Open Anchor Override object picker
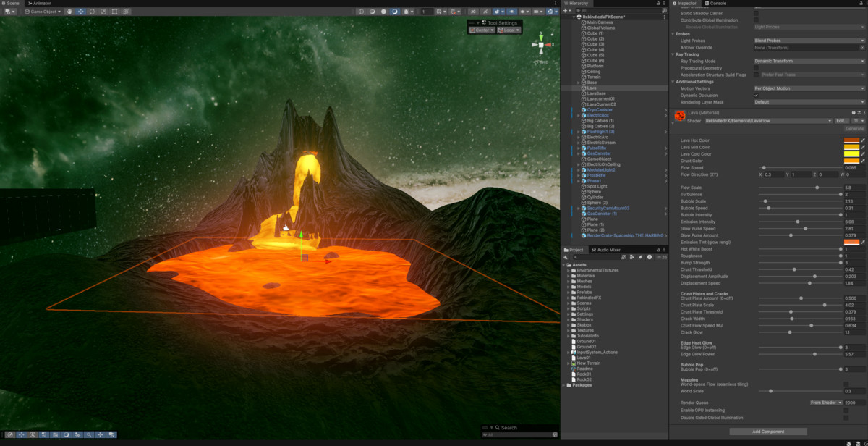Viewport: 868px width, 446px height. 862,47
